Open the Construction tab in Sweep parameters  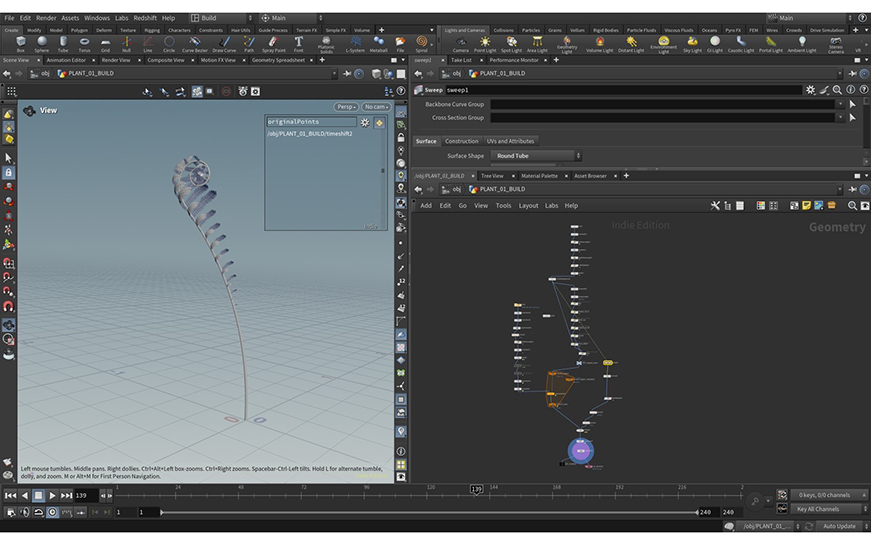461,141
